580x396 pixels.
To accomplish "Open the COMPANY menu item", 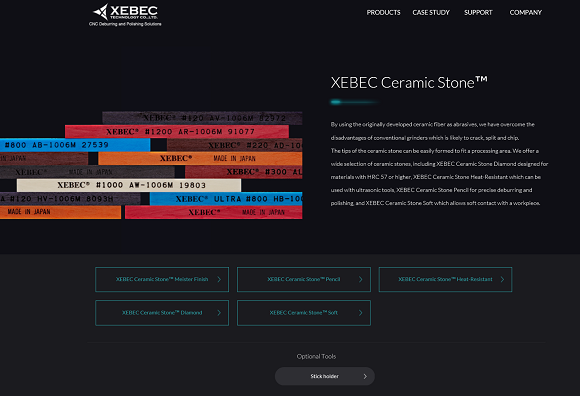I will (525, 13).
